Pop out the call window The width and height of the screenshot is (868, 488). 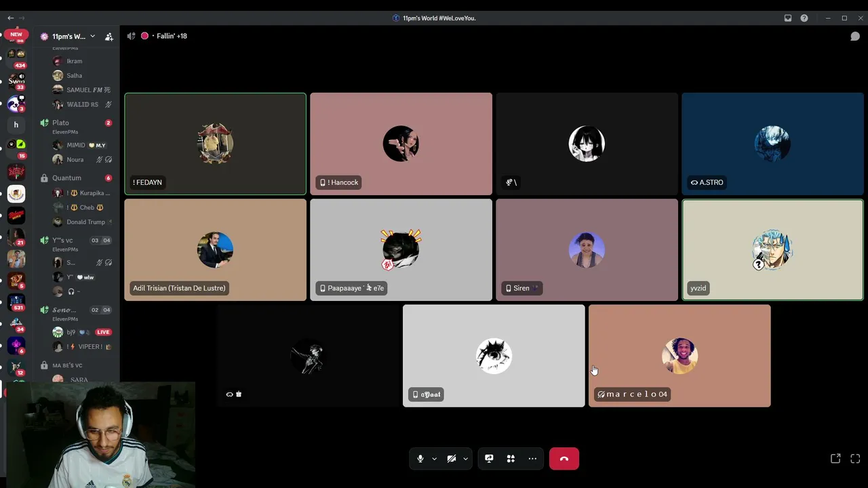[835, 459]
